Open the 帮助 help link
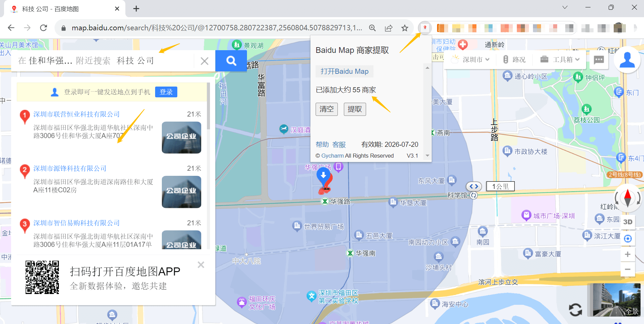The image size is (644, 324). (x=322, y=144)
